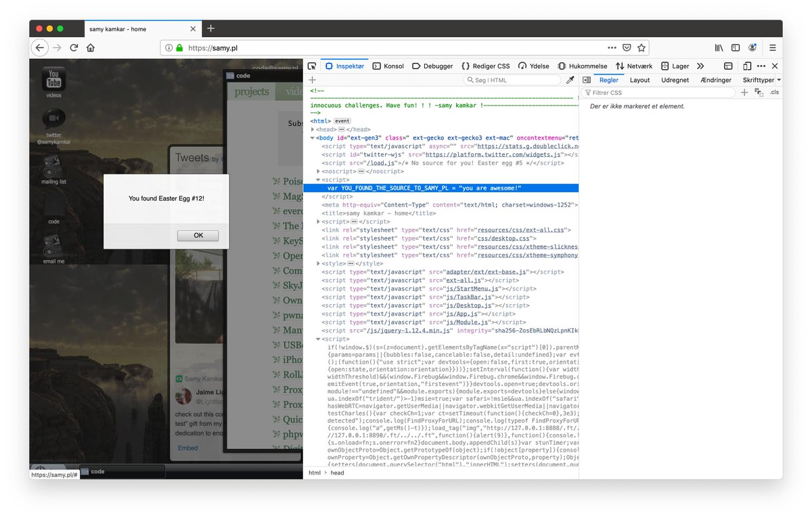812x518 pixels.
Task: Select the iframe target picker icon
Action: 728,66
